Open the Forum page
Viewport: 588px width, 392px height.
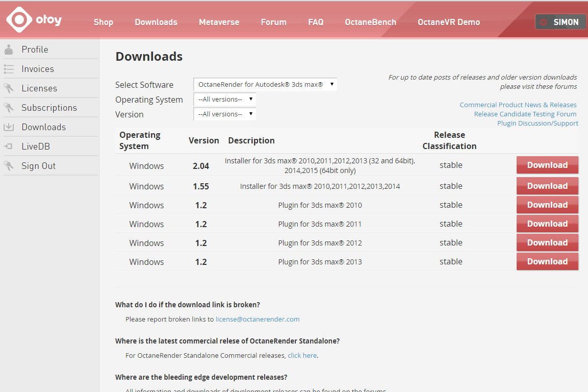pyautogui.click(x=274, y=22)
